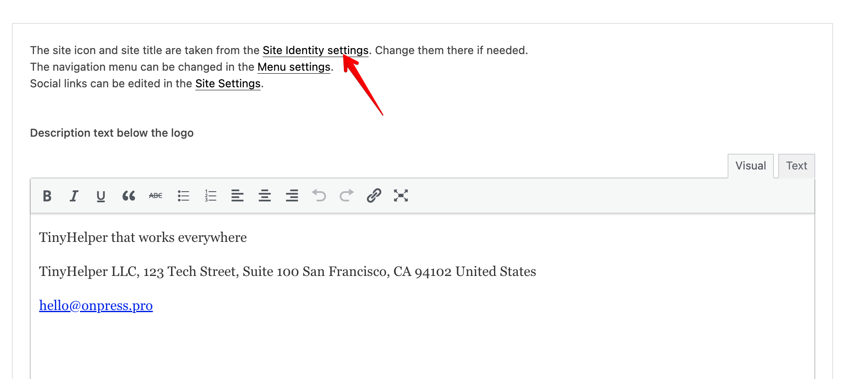The image size is (868, 379).
Task: Underline the selected text
Action: [x=101, y=196]
